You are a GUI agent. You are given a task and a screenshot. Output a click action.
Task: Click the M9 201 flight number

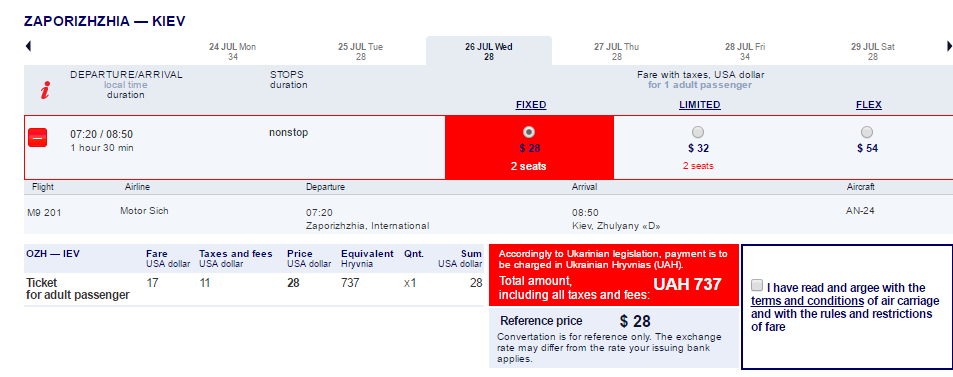44,213
